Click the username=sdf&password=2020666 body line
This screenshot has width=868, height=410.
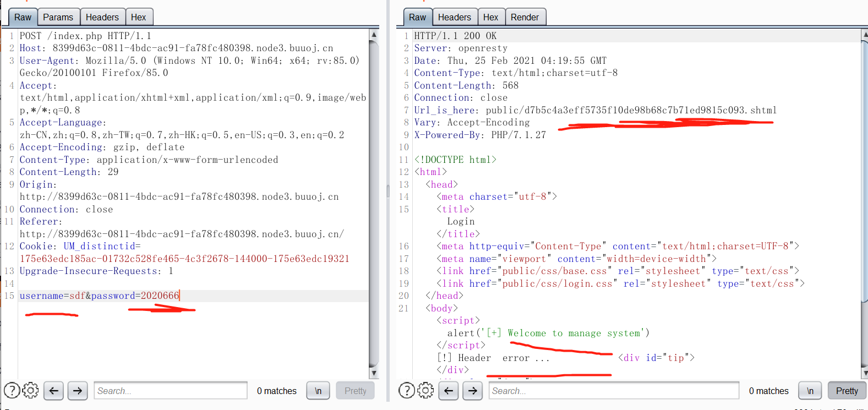point(100,296)
